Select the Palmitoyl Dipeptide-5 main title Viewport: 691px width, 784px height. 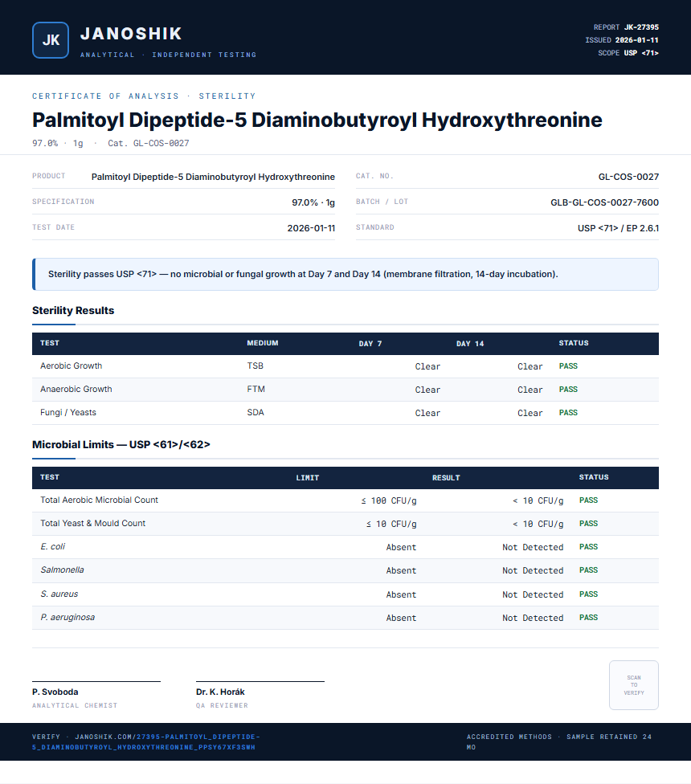(317, 120)
